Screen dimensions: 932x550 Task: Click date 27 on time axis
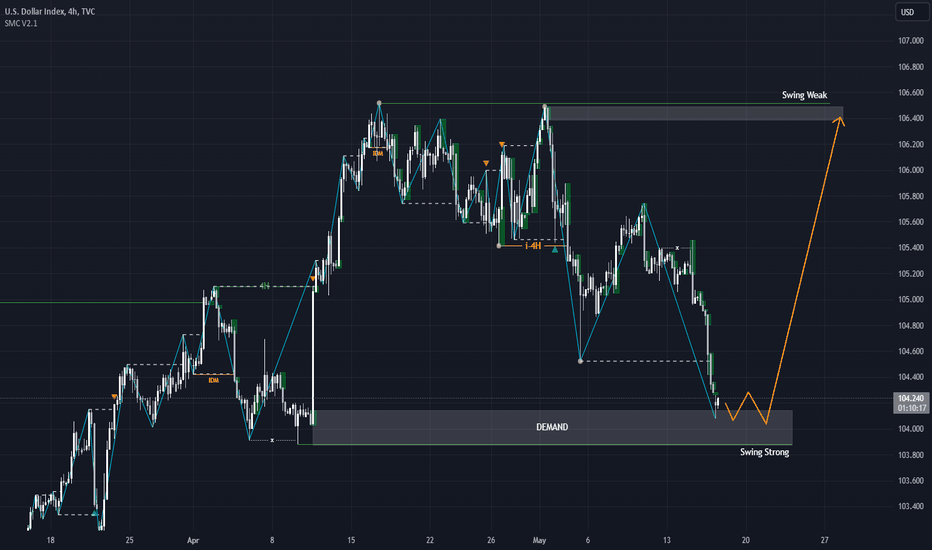[824, 540]
